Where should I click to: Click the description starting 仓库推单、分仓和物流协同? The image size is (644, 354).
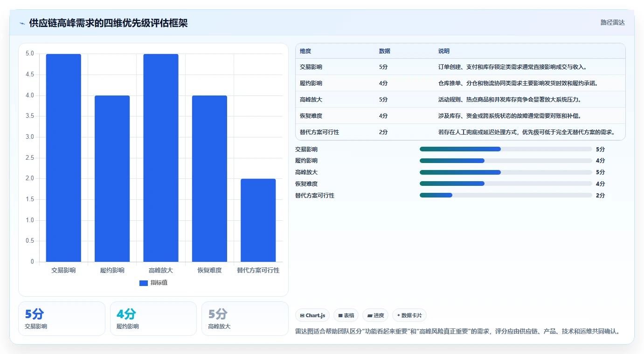pyautogui.click(x=518, y=83)
